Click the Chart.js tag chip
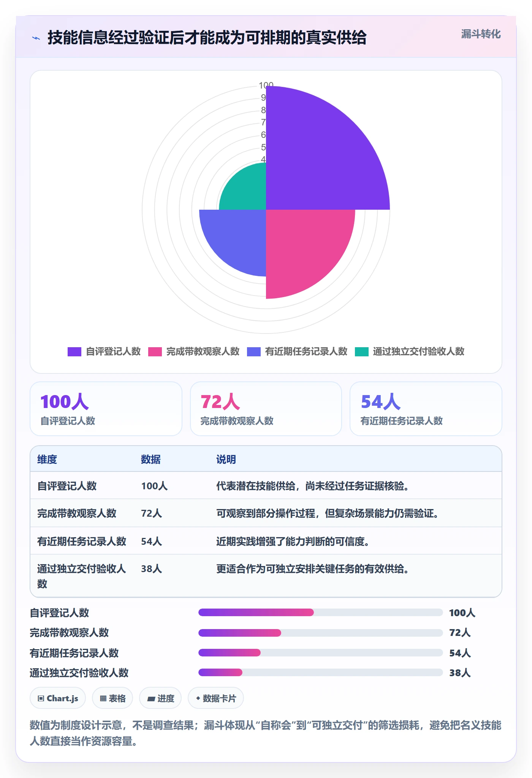The height and width of the screenshot is (778, 532). 58,698
